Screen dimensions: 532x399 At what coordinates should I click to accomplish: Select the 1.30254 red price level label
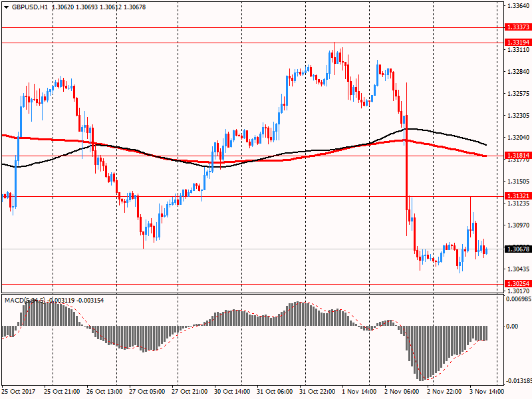tap(518, 284)
